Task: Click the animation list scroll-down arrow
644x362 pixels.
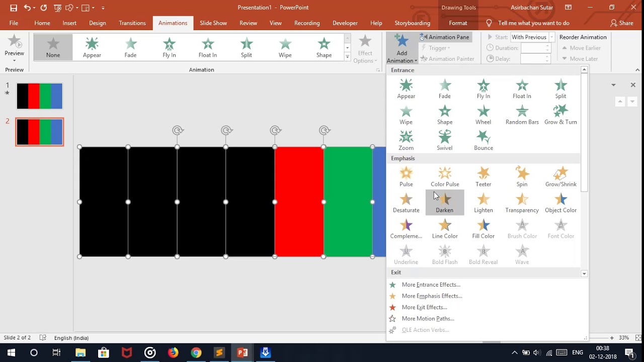Action: [x=632, y=102]
